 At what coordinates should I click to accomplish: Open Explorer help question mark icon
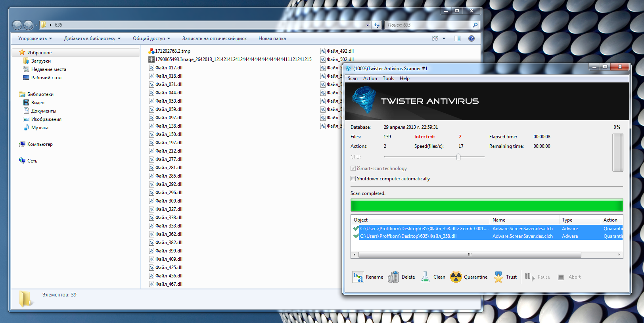[471, 38]
